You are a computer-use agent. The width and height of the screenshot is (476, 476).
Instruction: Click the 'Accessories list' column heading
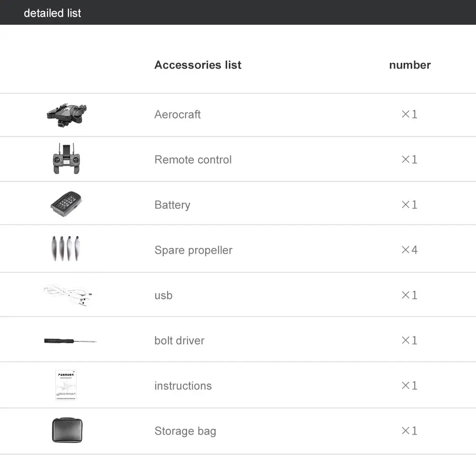tap(198, 65)
